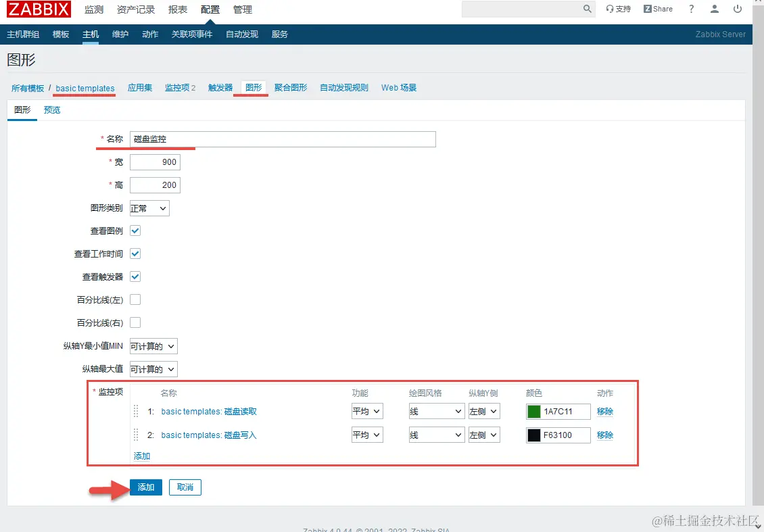Open the help question mark icon
The height and width of the screenshot is (532, 764).
pos(691,9)
